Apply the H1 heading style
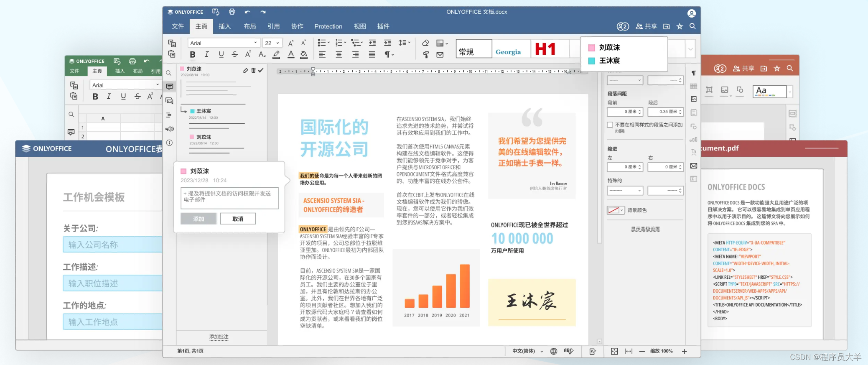The height and width of the screenshot is (365, 868). coord(545,49)
